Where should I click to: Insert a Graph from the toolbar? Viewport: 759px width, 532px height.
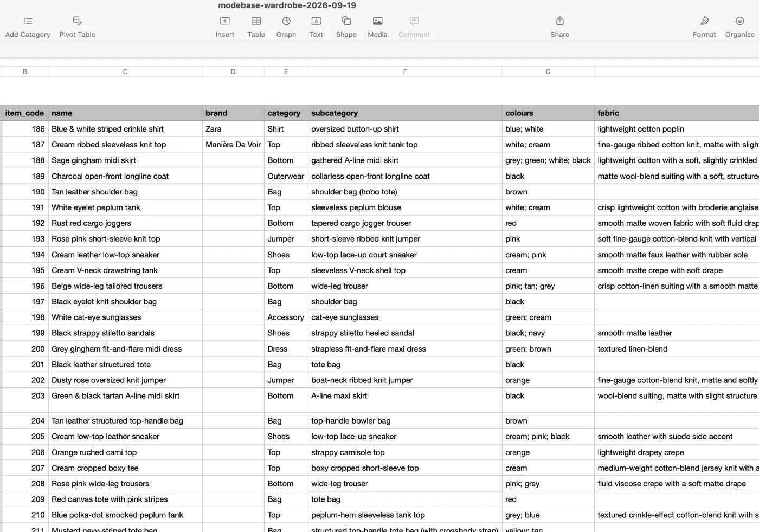click(286, 21)
